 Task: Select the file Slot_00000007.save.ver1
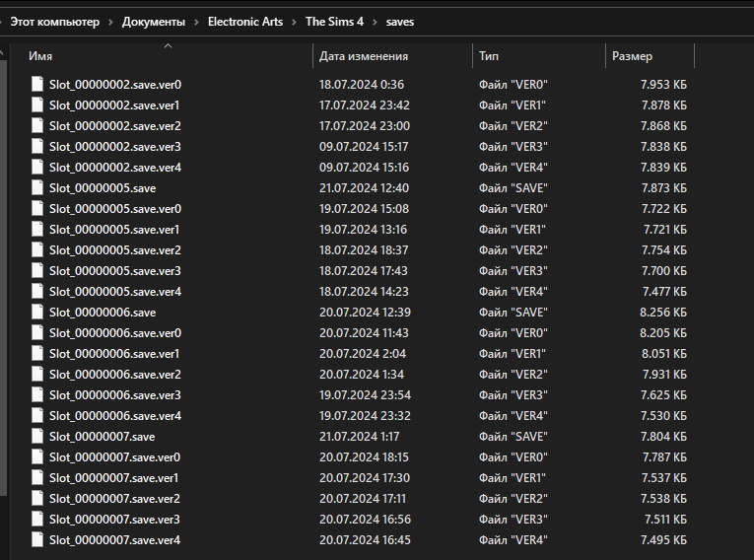114,478
